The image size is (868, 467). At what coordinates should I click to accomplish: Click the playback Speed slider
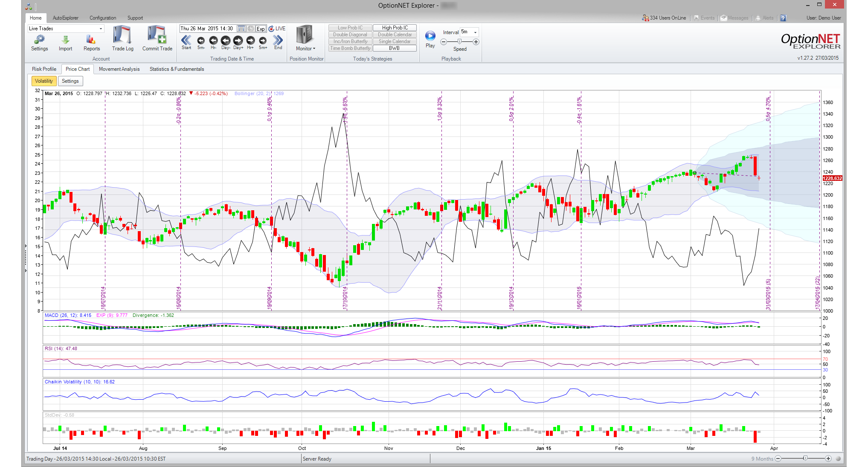point(459,42)
